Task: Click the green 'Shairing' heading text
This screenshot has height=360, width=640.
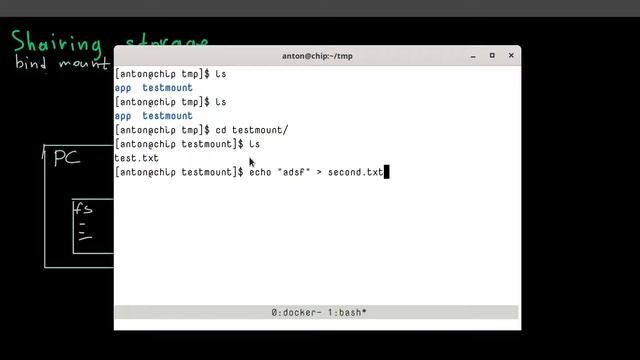Action: pos(56,44)
